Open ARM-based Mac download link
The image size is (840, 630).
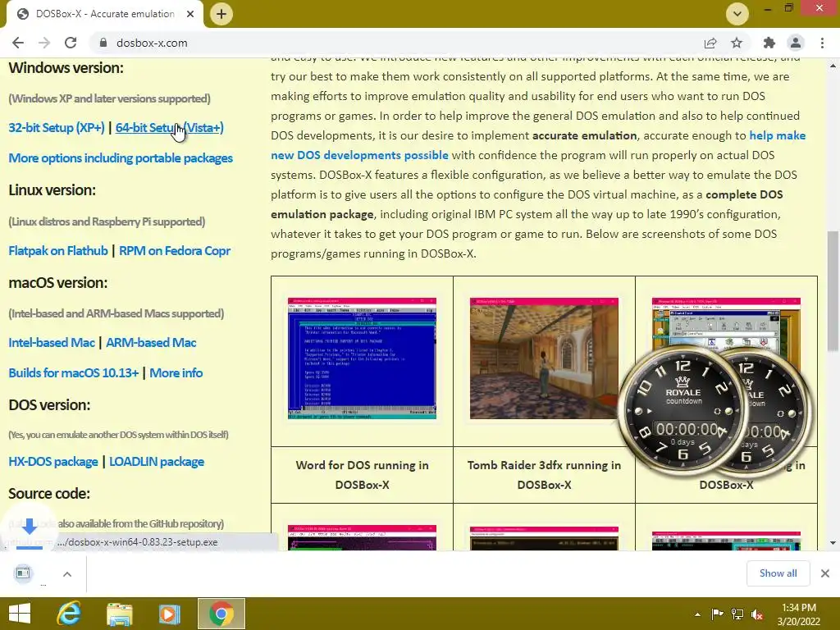(x=151, y=342)
